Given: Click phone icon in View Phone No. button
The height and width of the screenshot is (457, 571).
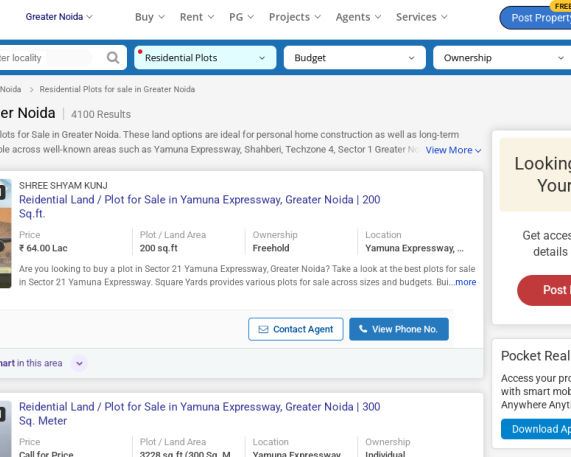Looking at the screenshot, I should [363, 329].
